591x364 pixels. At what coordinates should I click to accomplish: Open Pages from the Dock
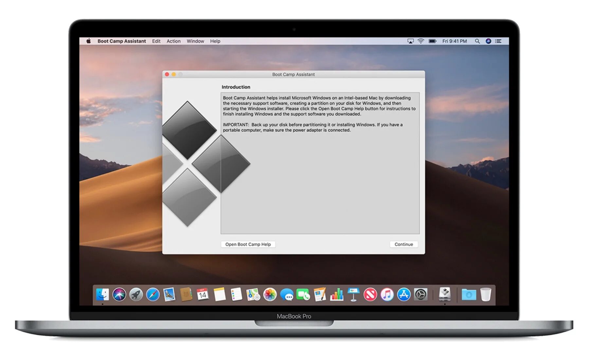[x=320, y=295]
